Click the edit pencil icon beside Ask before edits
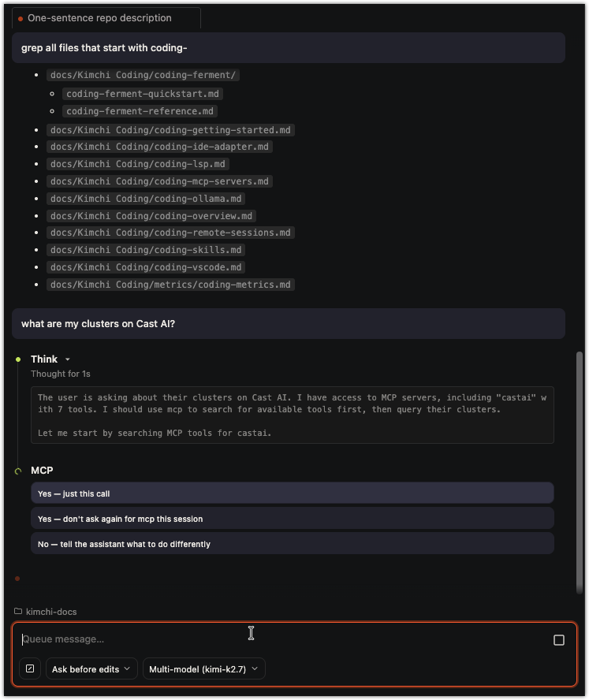Viewport: 589px width, 700px height. click(30, 668)
